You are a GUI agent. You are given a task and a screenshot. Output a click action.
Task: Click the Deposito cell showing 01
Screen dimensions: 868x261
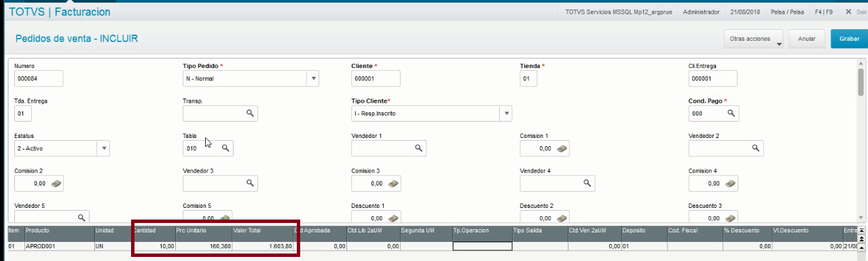click(x=644, y=246)
